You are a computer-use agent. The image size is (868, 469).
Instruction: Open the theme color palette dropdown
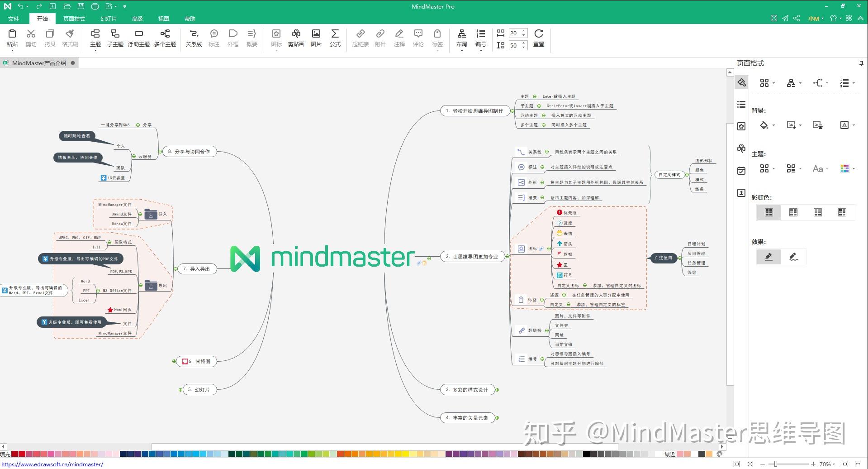[x=854, y=169]
